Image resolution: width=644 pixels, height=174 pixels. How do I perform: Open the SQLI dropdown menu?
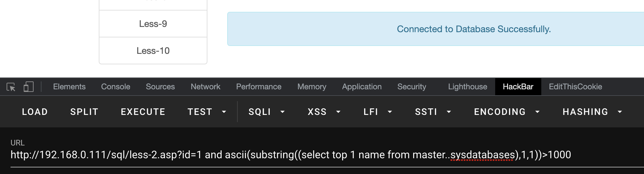[266, 112]
